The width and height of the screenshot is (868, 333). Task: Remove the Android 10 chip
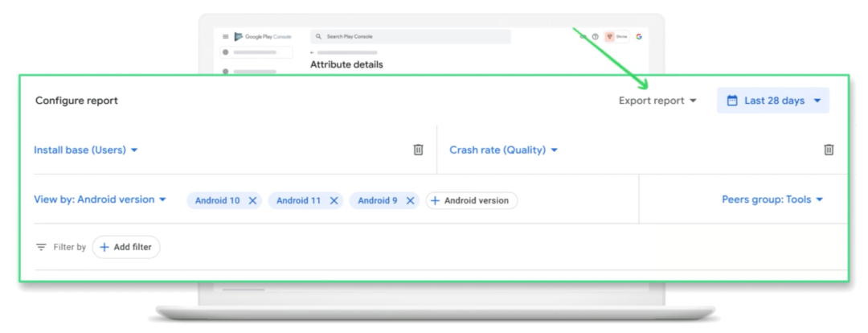click(252, 200)
